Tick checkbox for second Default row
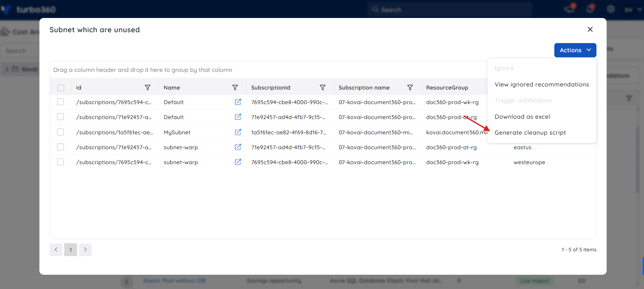Image resolution: width=644 pixels, height=289 pixels. (x=60, y=117)
